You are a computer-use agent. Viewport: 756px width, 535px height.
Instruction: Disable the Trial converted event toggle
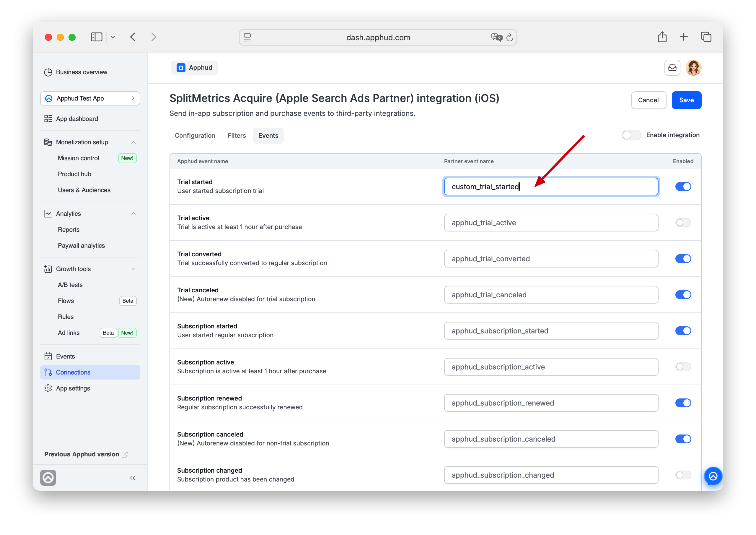pyautogui.click(x=683, y=259)
